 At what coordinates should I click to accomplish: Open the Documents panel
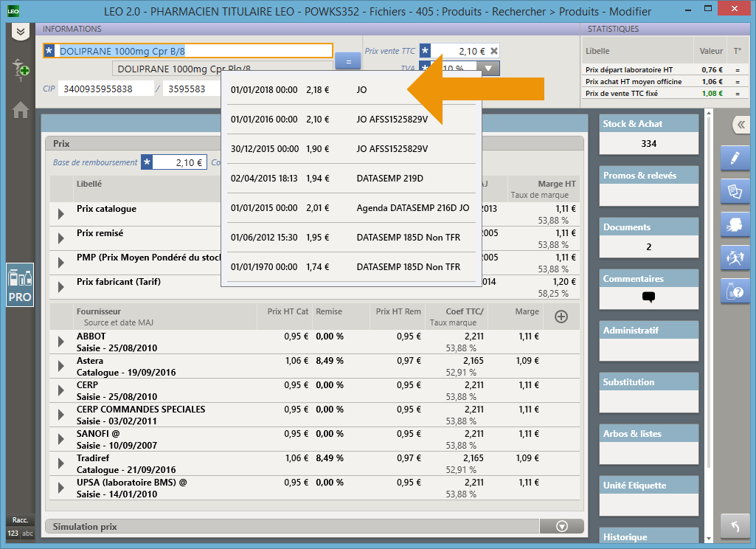[648, 238]
